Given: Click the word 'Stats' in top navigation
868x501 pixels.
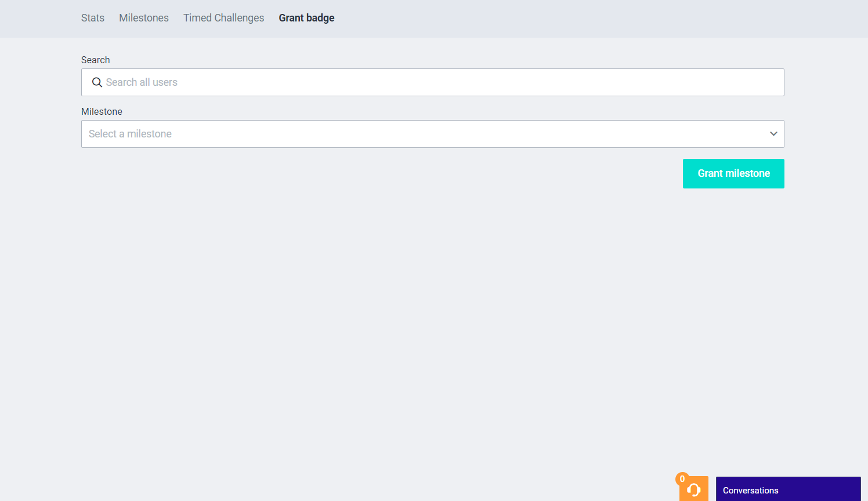Looking at the screenshot, I should pyautogui.click(x=93, y=18).
